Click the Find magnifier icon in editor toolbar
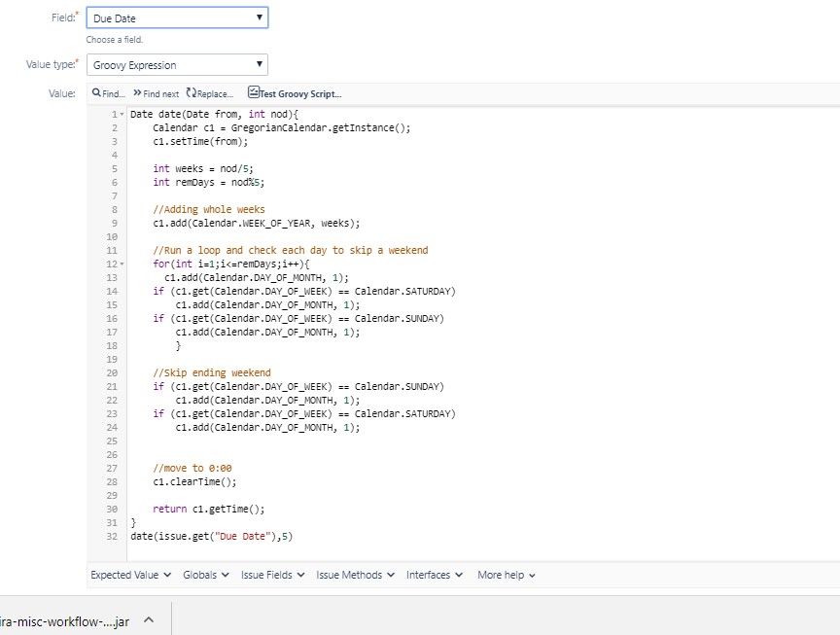Viewport: 840px width, 635px height. [96, 93]
